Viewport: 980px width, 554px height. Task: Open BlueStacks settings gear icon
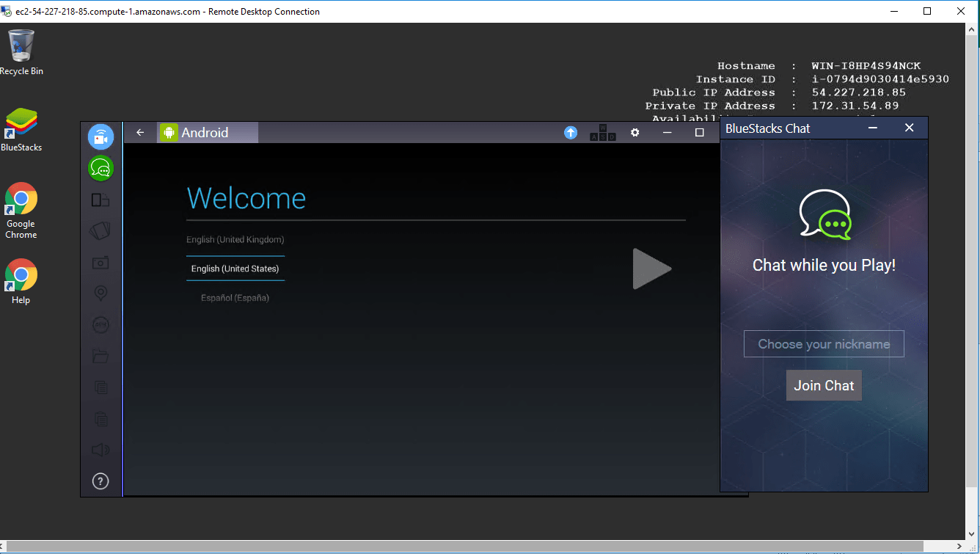635,133
